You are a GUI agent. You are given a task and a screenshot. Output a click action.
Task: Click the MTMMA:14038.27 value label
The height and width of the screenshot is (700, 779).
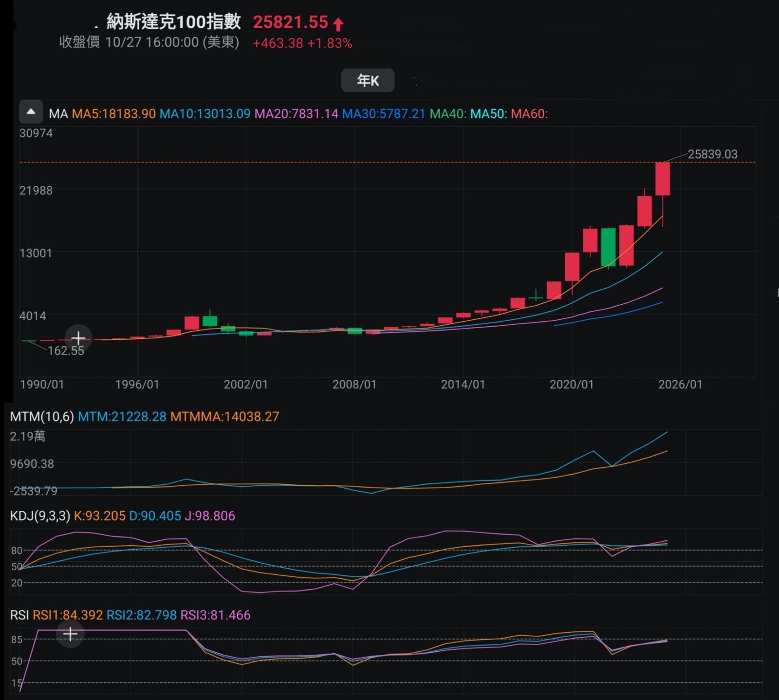pyautogui.click(x=225, y=417)
